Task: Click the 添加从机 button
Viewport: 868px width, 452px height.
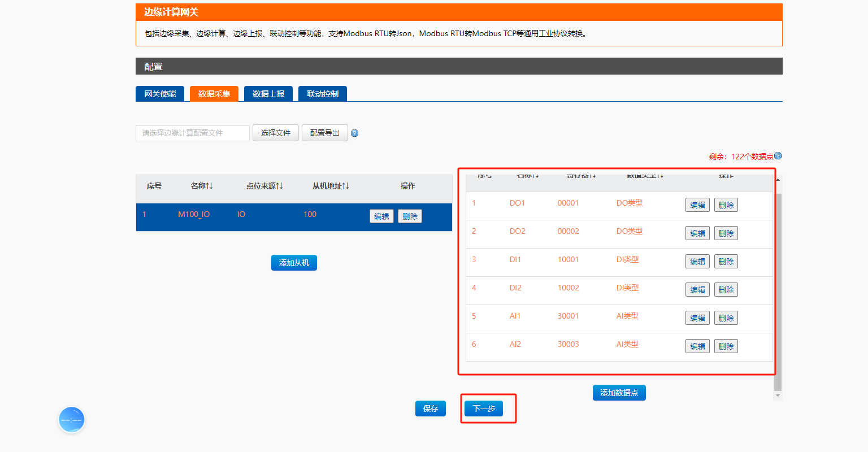Action: (x=294, y=263)
